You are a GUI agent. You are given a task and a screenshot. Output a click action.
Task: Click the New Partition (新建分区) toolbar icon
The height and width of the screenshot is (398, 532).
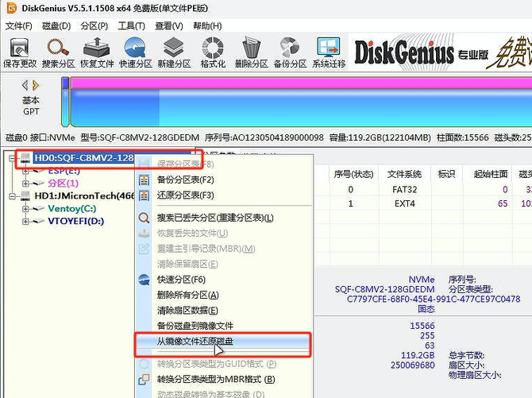(x=174, y=52)
